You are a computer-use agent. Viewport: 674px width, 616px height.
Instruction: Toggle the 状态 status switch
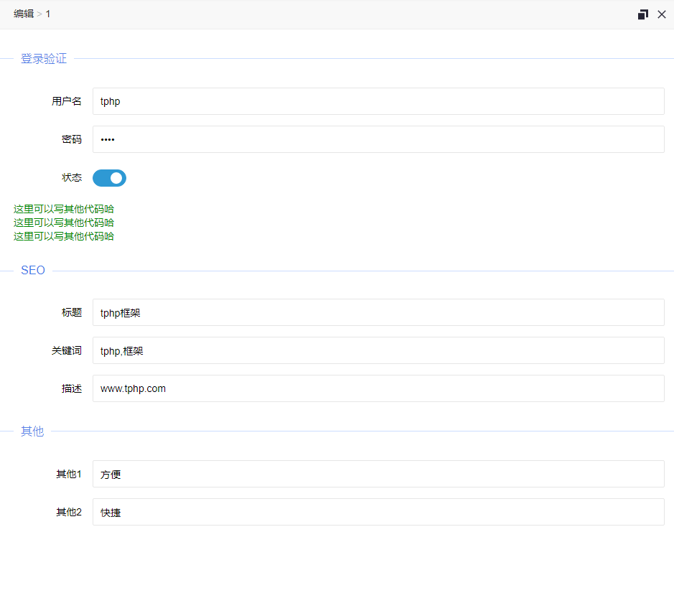coord(109,178)
